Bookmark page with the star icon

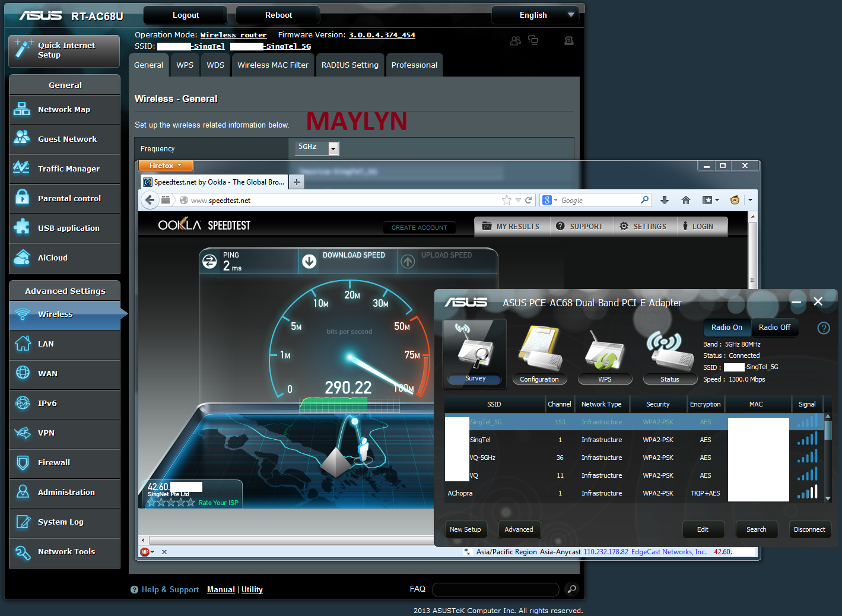506,201
